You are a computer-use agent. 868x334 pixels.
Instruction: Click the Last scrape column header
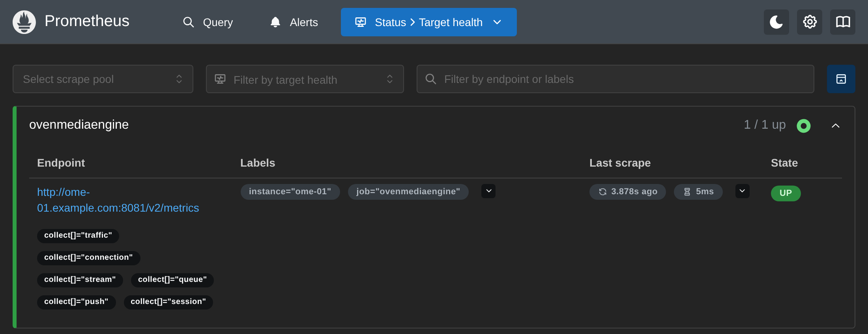pos(620,163)
